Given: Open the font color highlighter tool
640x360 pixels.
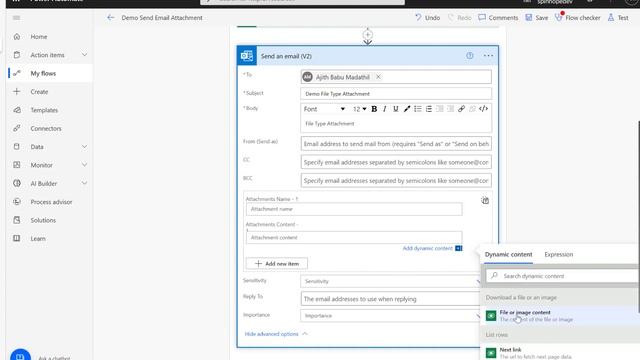Looking at the screenshot, I should click(407, 109).
